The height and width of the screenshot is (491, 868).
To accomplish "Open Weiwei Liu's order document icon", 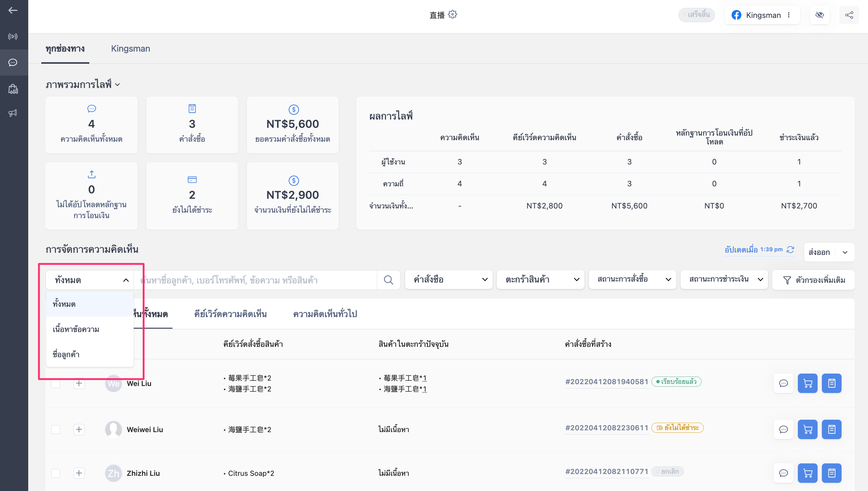I will [832, 429].
